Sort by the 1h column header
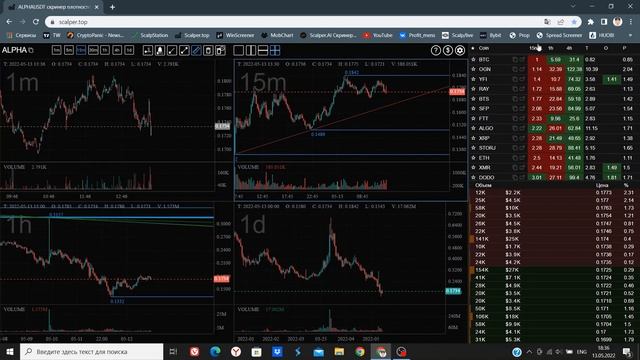The image size is (640, 360). click(x=551, y=48)
